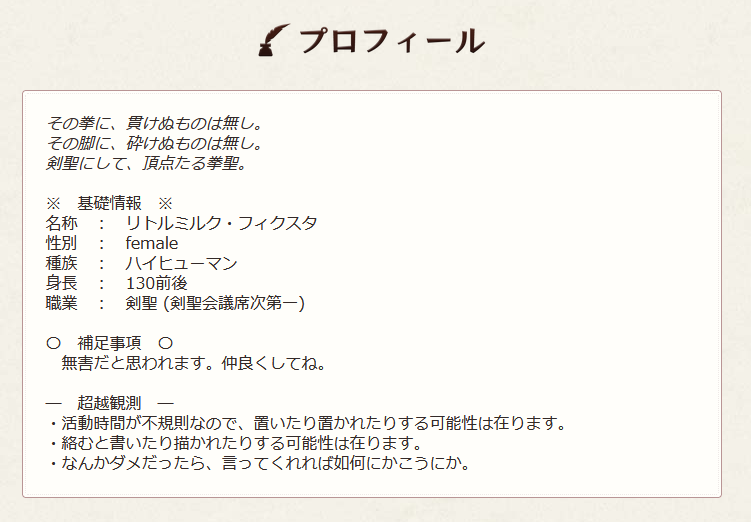Click the bullet starting with 活動時間が不規則なので
The width and height of the screenshot is (751, 522).
[307, 423]
